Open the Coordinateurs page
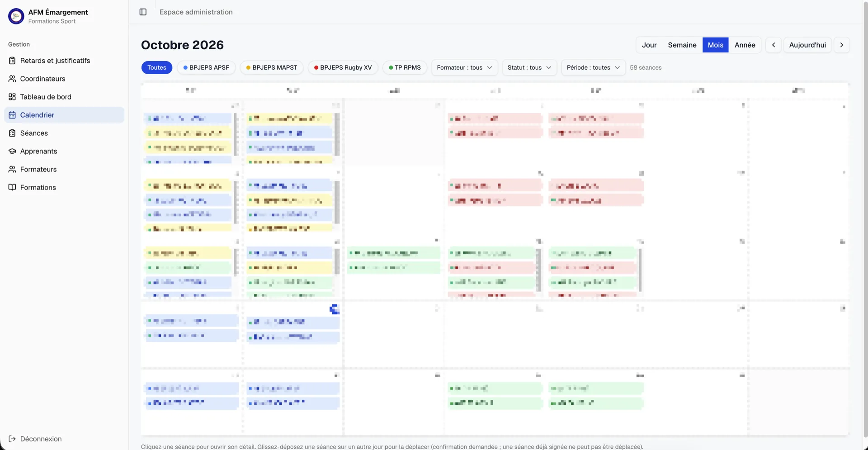This screenshot has height=450, width=868. pos(64,79)
